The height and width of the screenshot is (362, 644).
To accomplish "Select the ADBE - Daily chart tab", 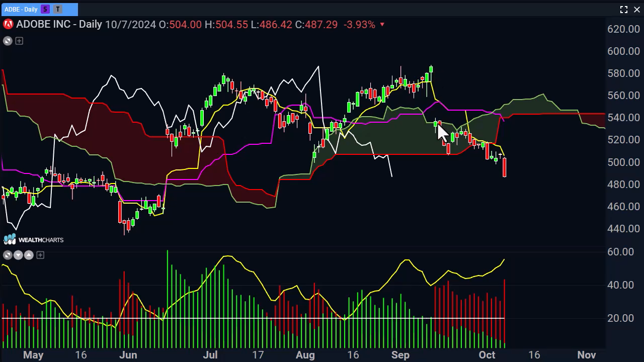I will pyautogui.click(x=39, y=9).
